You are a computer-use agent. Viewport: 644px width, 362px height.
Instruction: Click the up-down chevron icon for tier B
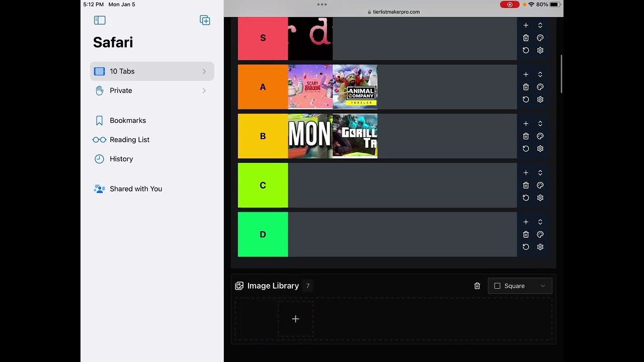[x=540, y=124]
